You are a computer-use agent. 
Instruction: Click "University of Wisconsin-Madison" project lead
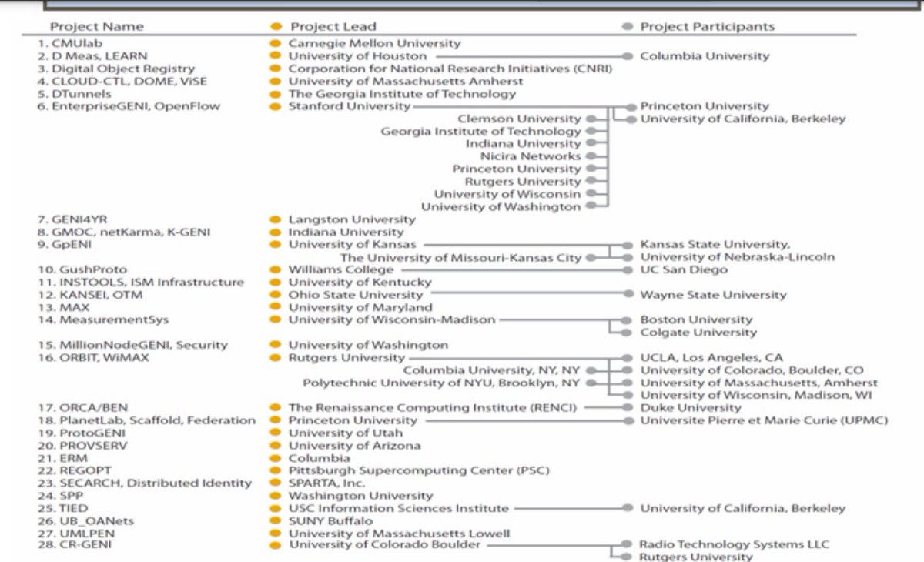tap(392, 319)
